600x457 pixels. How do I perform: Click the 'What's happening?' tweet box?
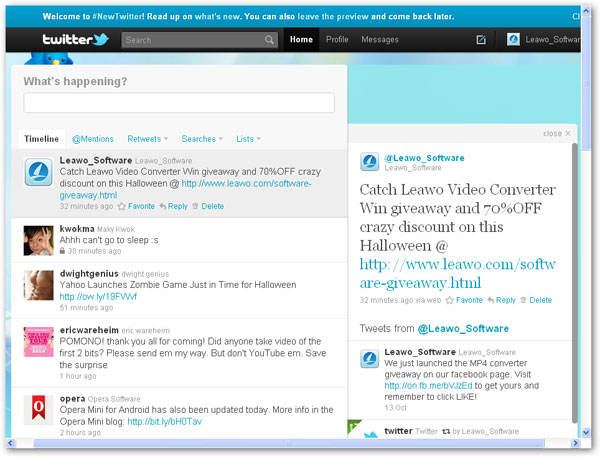[179, 103]
